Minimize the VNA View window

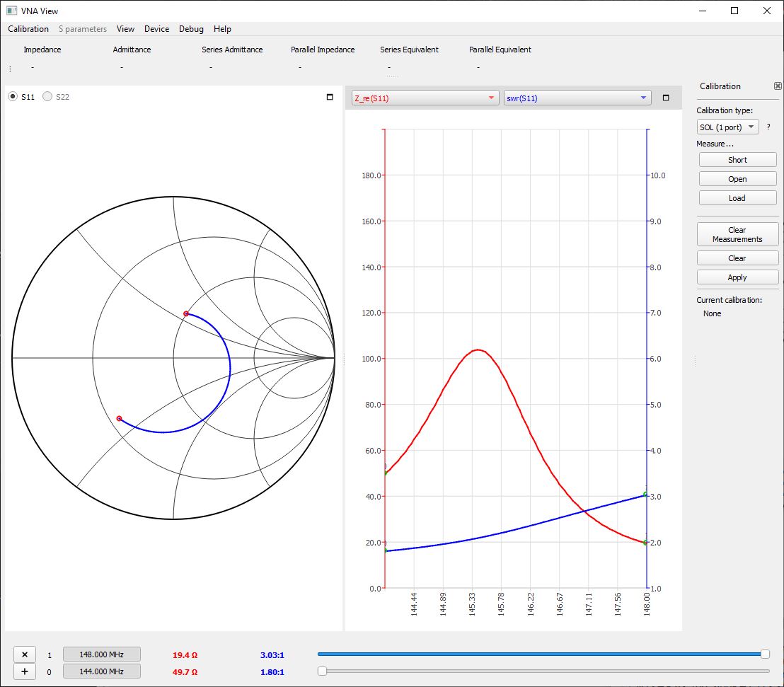click(x=703, y=11)
